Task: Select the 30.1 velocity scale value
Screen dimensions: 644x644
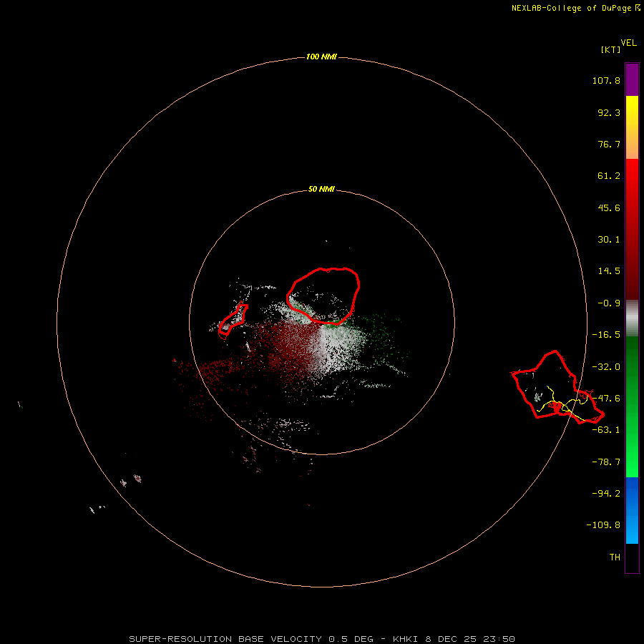Action: click(x=609, y=240)
